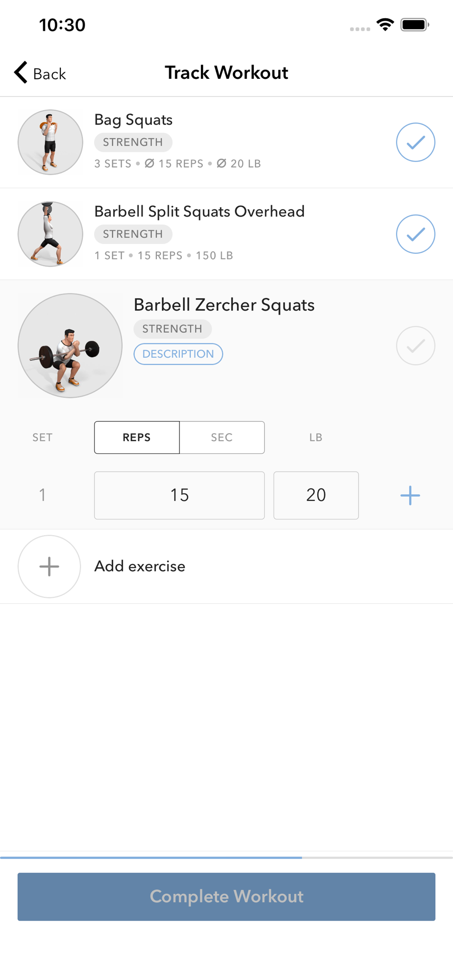Show the Zercher Squats DESCRIPTION

[x=178, y=354]
